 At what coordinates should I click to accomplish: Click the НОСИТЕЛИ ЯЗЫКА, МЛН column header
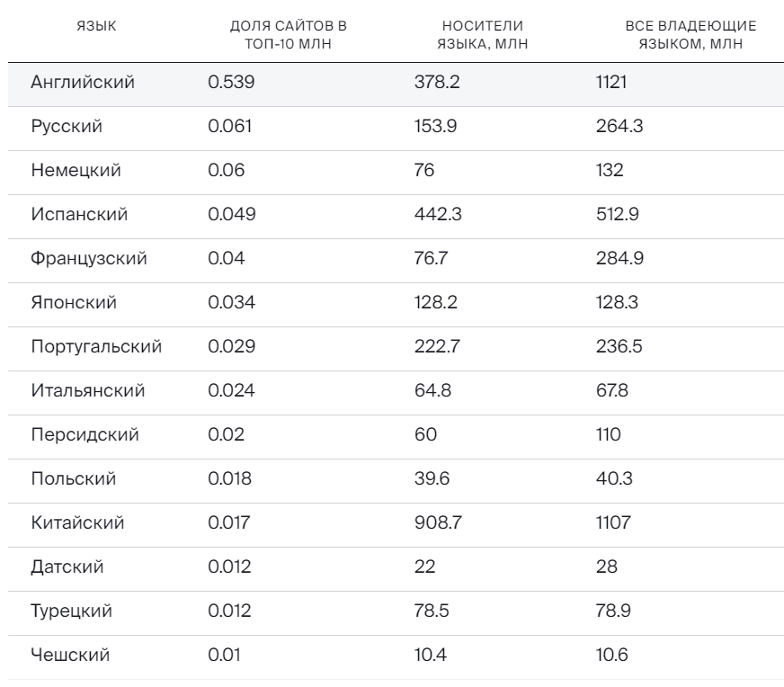tap(483, 34)
